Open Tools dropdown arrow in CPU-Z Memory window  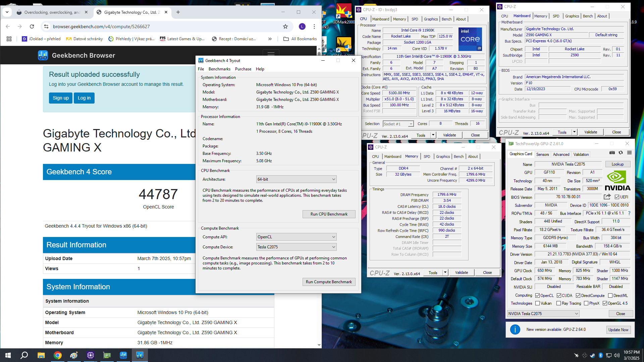(445, 273)
